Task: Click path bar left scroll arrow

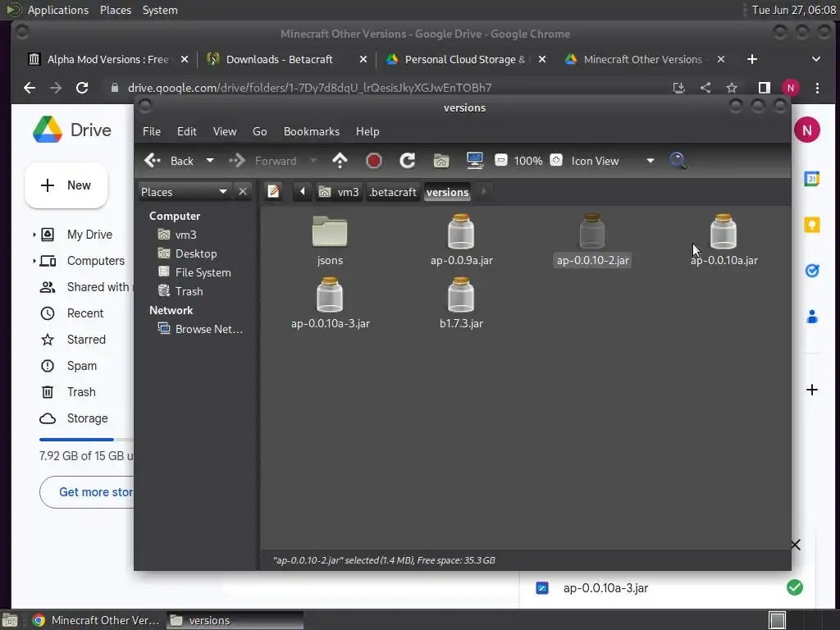Action: [302, 191]
